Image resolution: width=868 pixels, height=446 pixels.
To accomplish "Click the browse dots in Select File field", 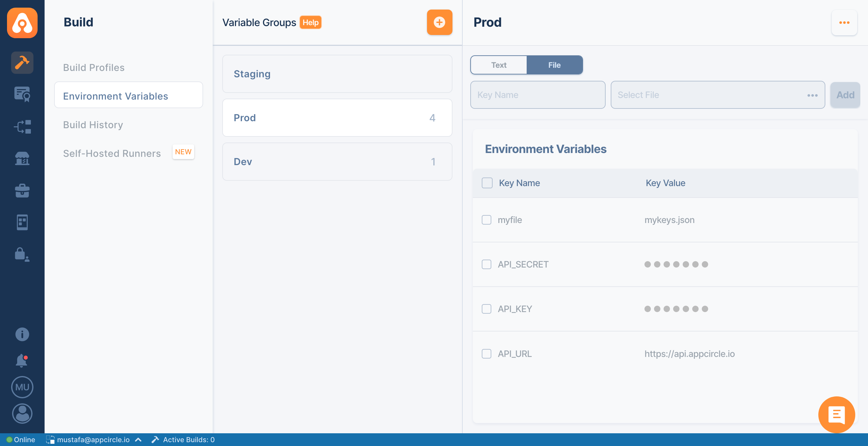I will click(812, 95).
